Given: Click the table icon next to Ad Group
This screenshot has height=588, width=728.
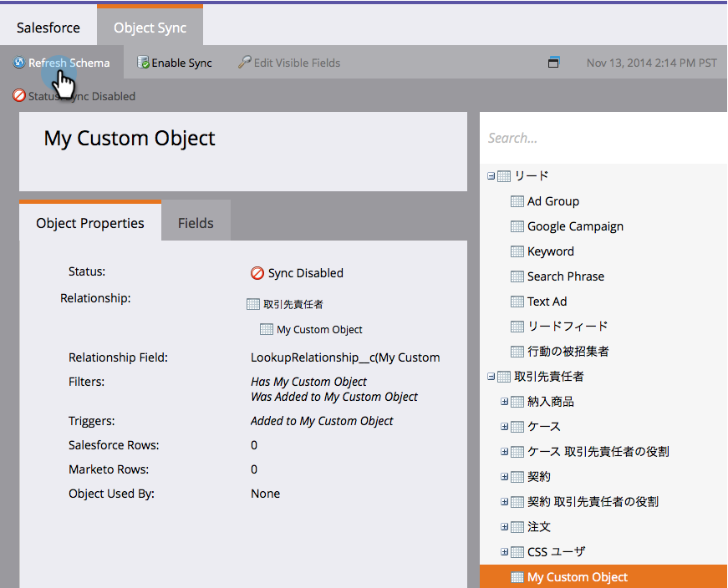Looking at the screenshot, I should [517, 201].
